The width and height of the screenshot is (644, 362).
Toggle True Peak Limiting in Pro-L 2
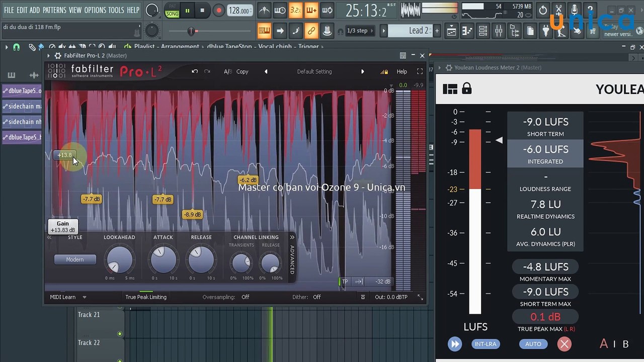(x=146, y=297)
